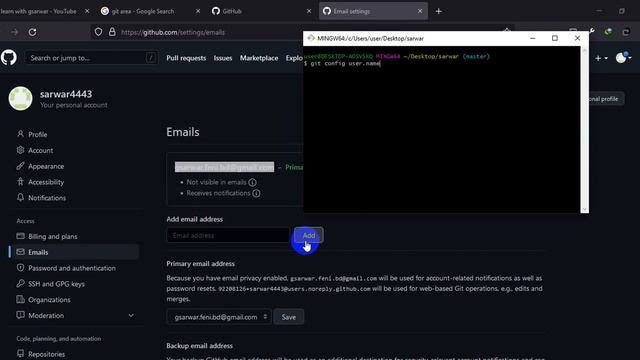
Task: Maximize the MINGW64 terminal window
Action: (555, 38)
